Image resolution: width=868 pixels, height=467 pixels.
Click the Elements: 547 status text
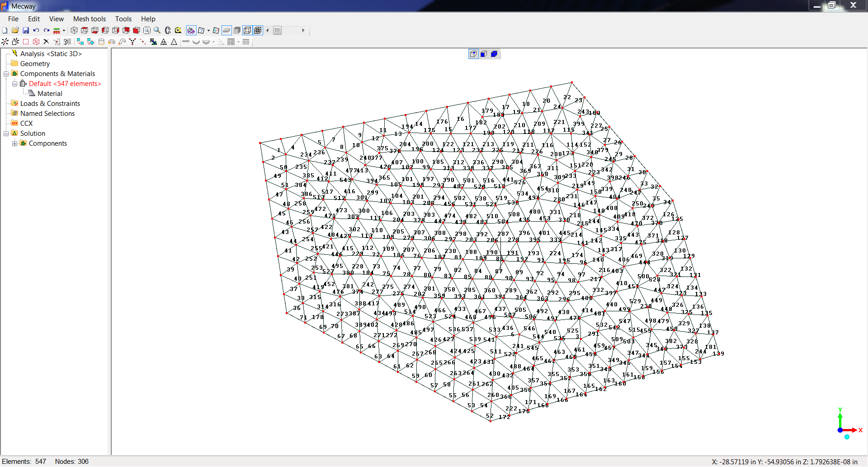[24, 461]
